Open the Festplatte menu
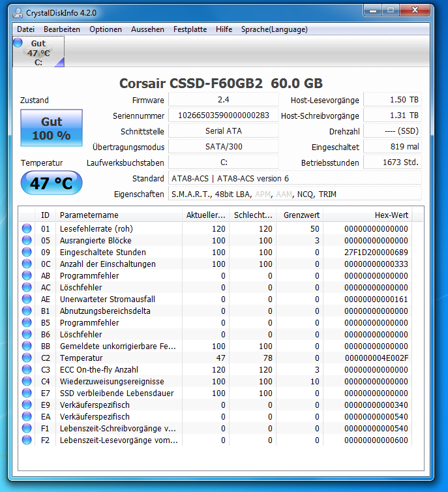Screen dimensions: 448x492 (x=190, y=29)
